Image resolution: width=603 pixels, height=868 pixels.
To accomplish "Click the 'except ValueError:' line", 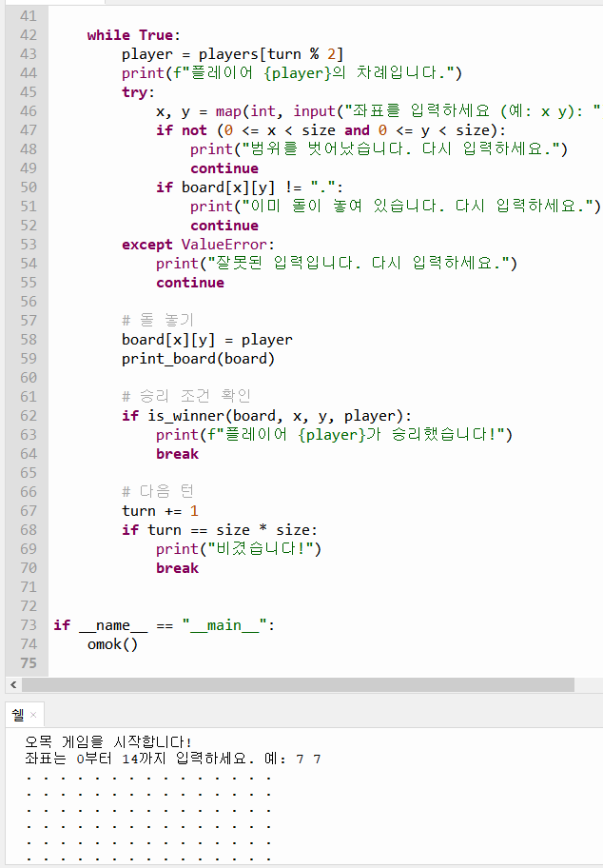I will 198,245.
